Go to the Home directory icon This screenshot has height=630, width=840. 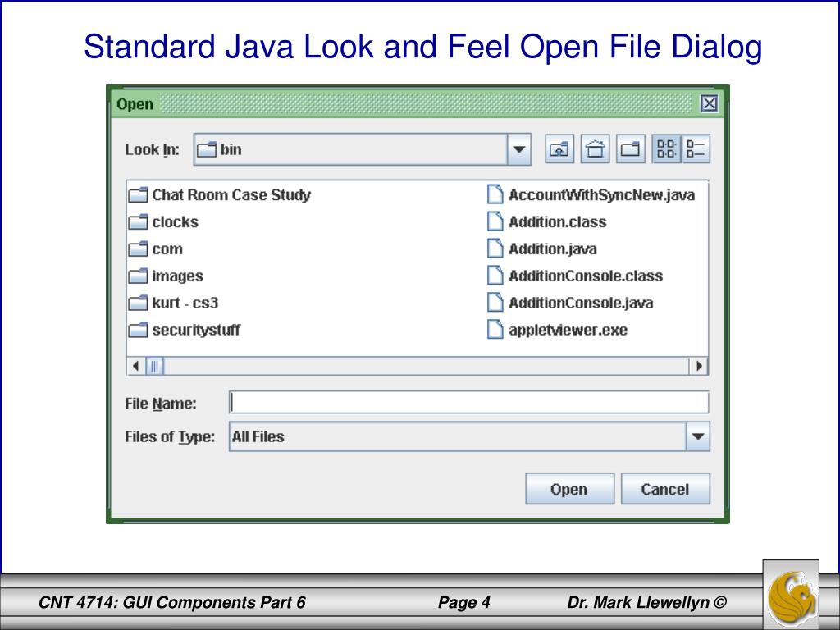595,149
